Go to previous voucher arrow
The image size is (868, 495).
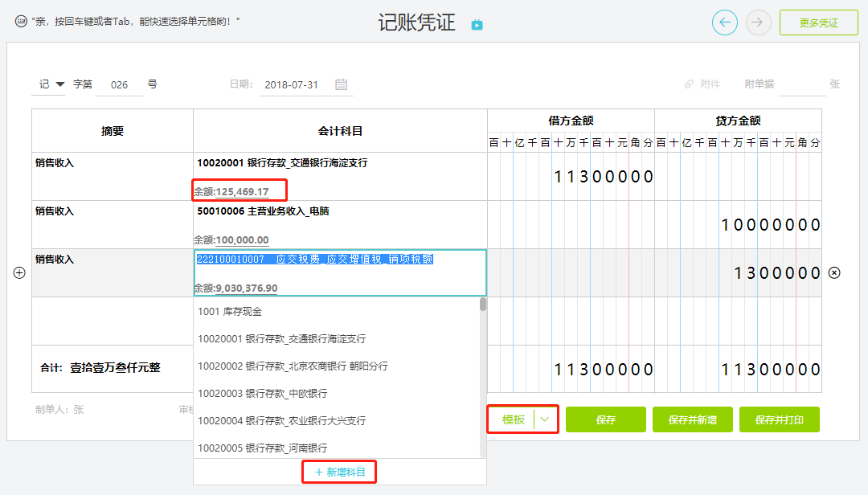pos(725,22)
